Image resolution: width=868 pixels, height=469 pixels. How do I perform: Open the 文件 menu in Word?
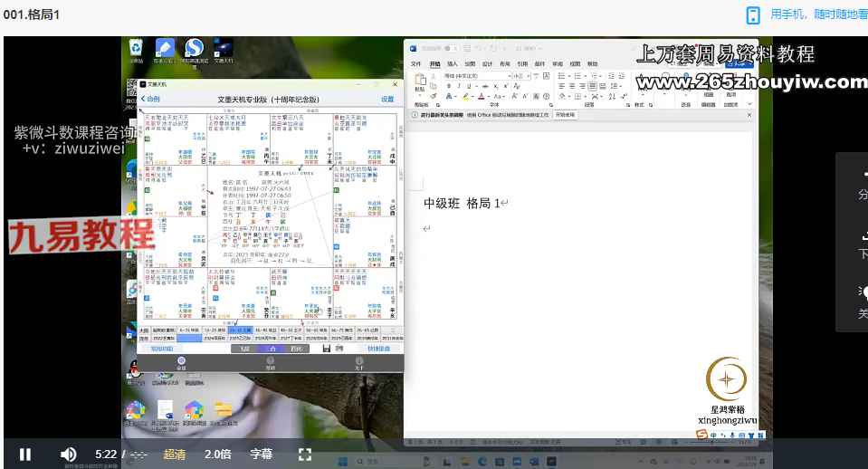coord(416,64)
